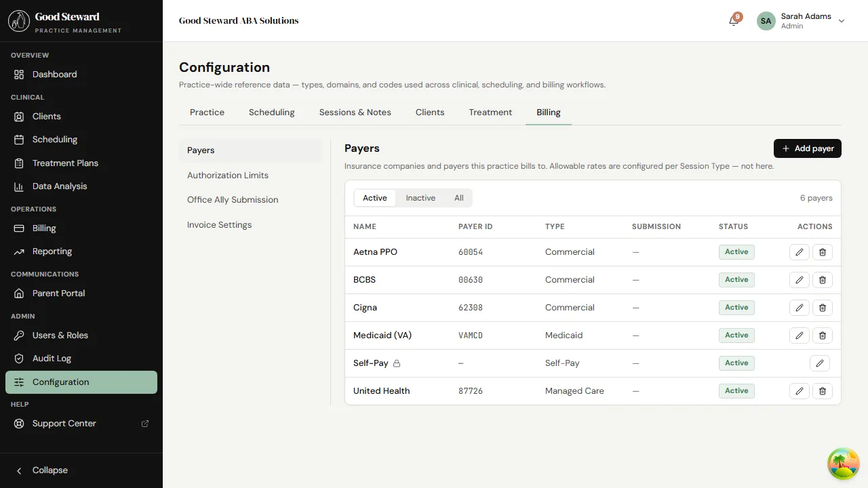Select the Authorization Limits menu item
Image resolution: width=868 pixels, height=488 pixels.
[x=227, y=175]
